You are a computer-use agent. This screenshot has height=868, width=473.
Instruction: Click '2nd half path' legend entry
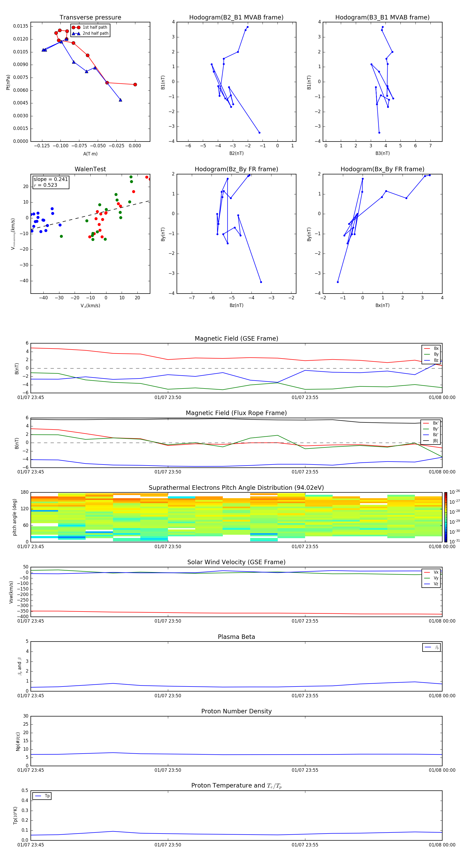[x=90, y=33]
